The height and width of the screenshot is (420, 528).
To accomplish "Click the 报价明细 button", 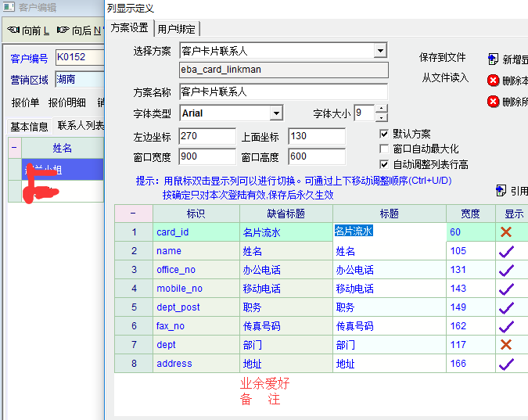I will pyautogui.click(x=68, y=102).
